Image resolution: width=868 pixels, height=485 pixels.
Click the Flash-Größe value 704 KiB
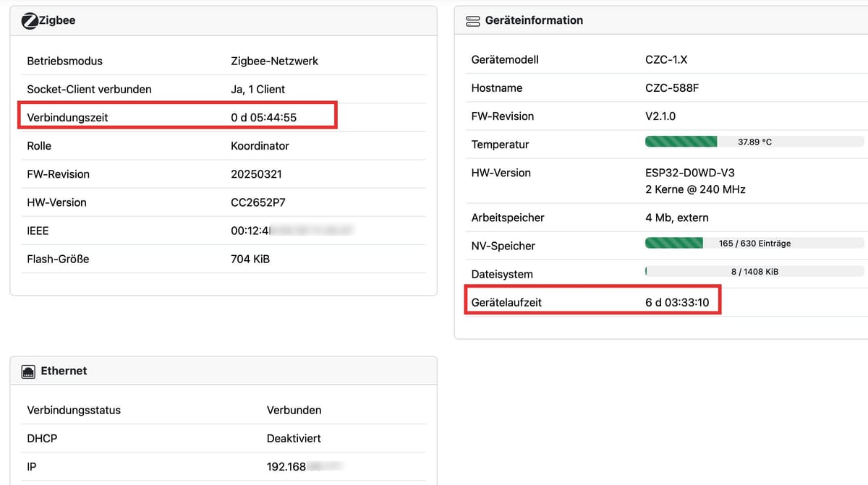click(x=250, y=259)
